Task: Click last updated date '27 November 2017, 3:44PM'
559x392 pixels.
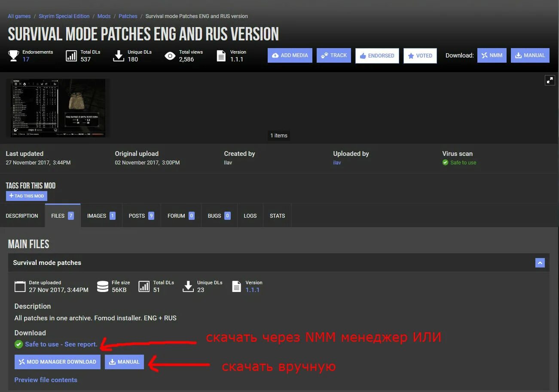Action: tap(38, 163)
